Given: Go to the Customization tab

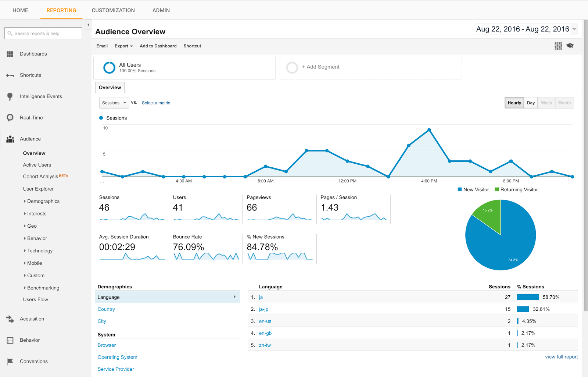Looking at the screenshot, I should (113, 10).
